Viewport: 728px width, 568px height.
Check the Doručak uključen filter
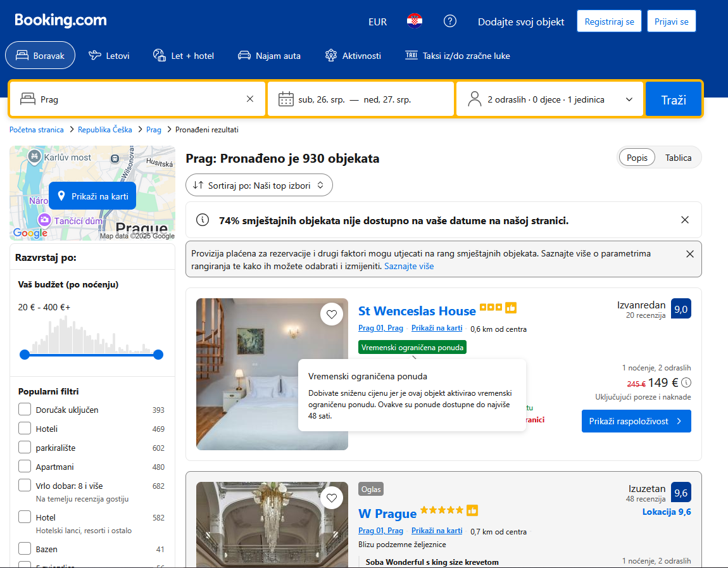[x=25, y=409]
